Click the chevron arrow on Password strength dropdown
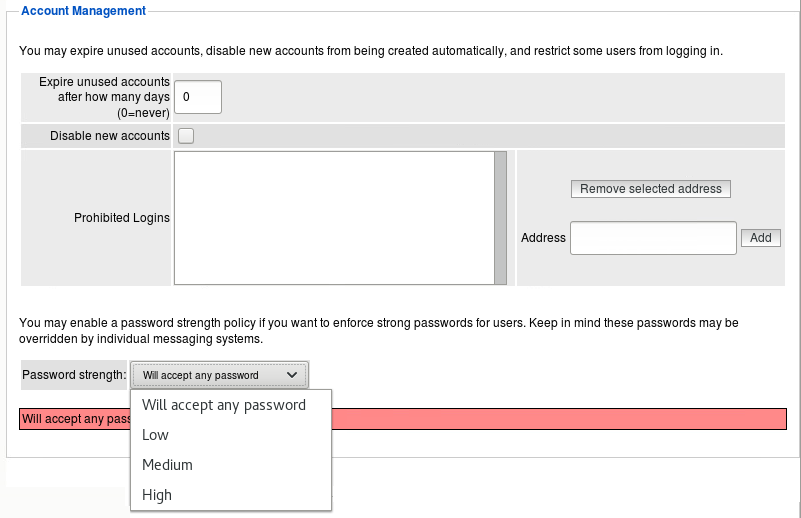The image size is (801, 518). point(292,375)
